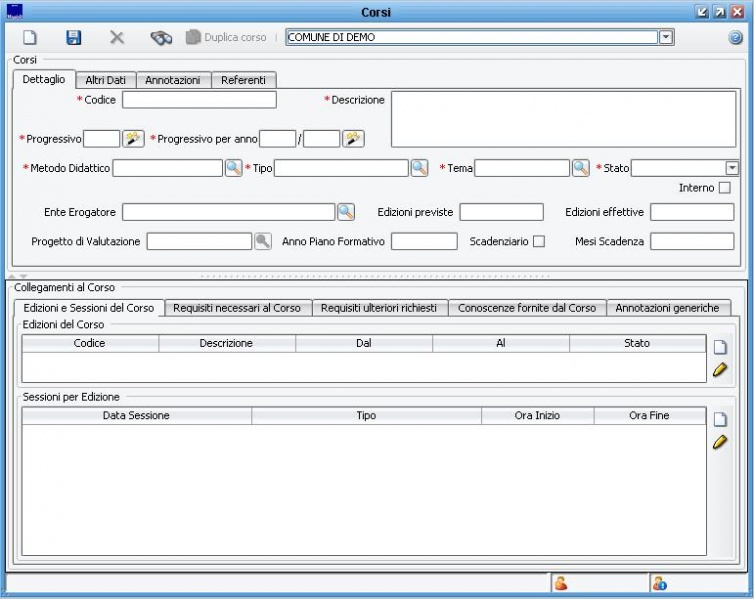754x599 pixels.
Task: Sort by the Descrizione column header
Action: tap(226, 343)
